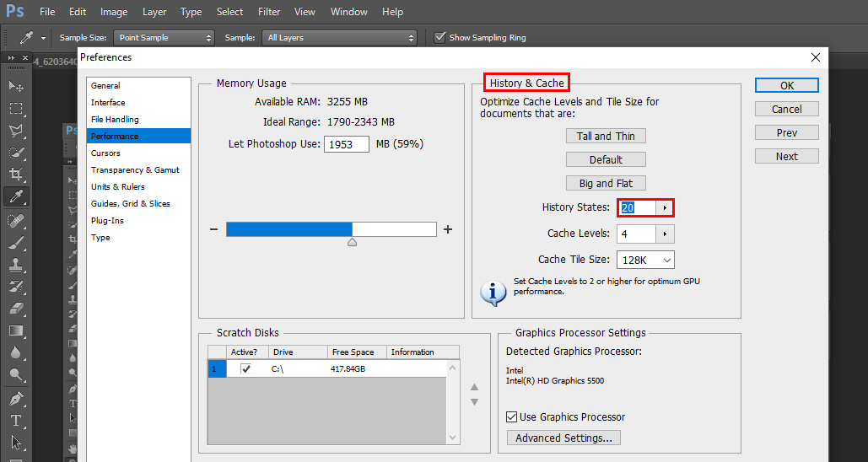The height and width of the screenshot is (462, 868).
Task: Open the Filter menu
Action: (269, 12)
